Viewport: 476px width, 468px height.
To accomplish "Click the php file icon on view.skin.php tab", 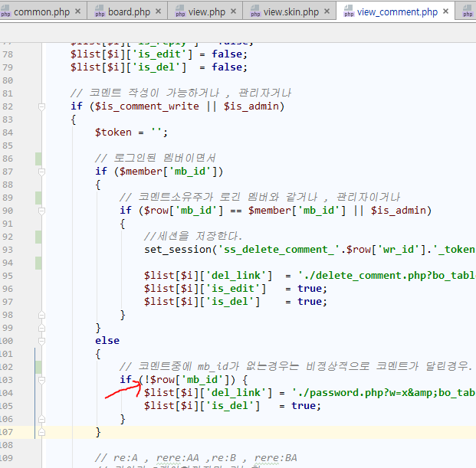I will point(255,11).
